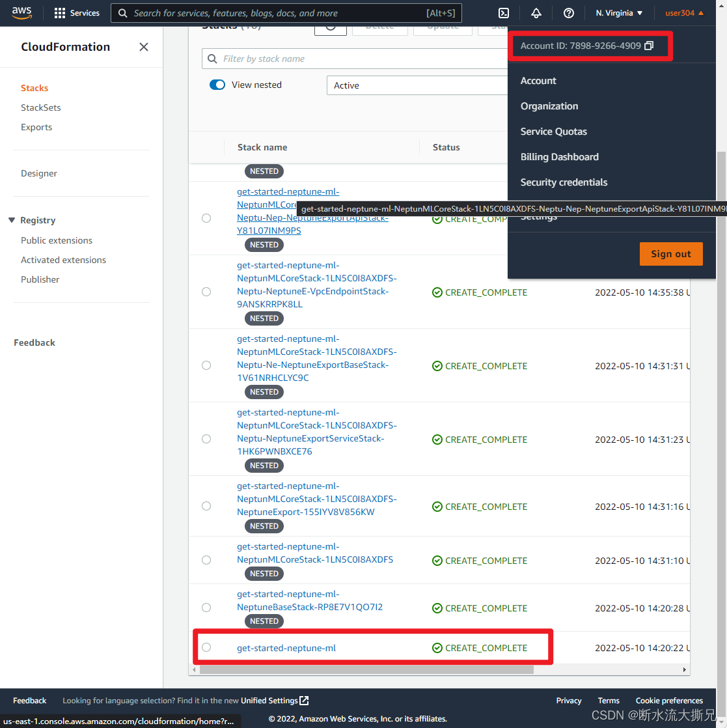Focus the Filter by stack name field
The image size is (727, 728).
[x=355, y=59]
